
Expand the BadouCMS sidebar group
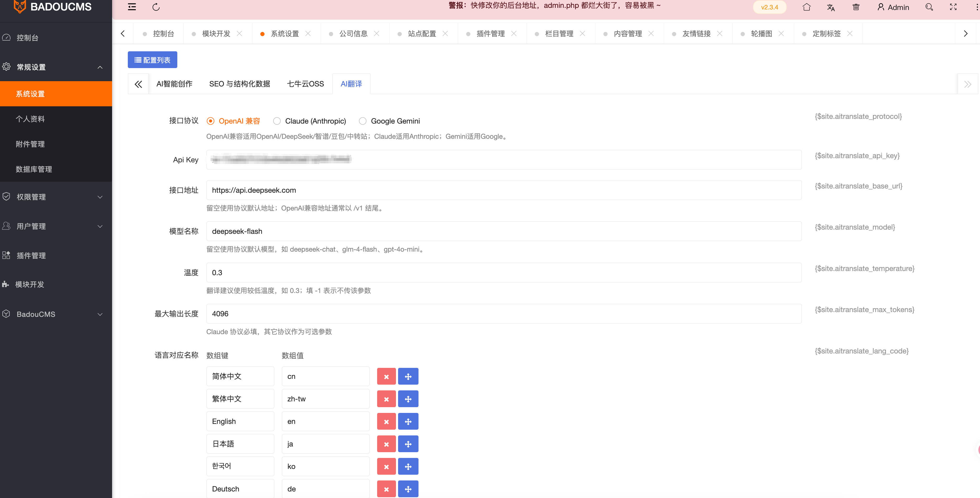click(56, 314)
